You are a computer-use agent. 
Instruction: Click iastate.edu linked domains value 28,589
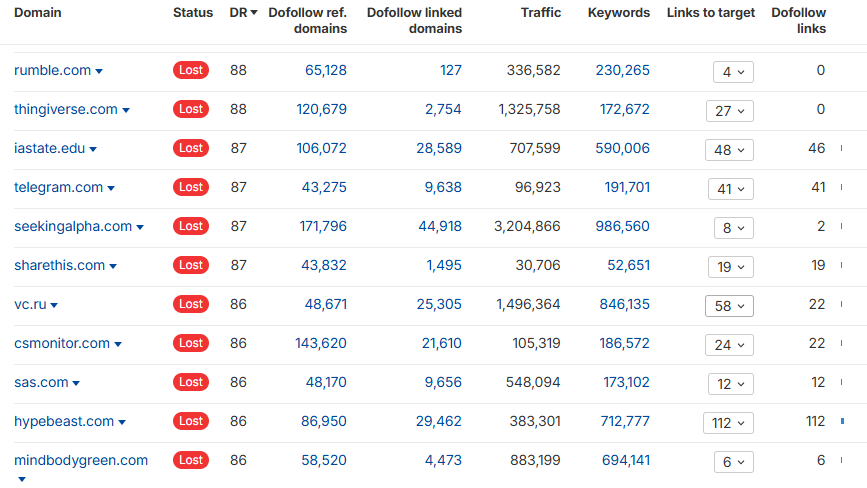439,148
